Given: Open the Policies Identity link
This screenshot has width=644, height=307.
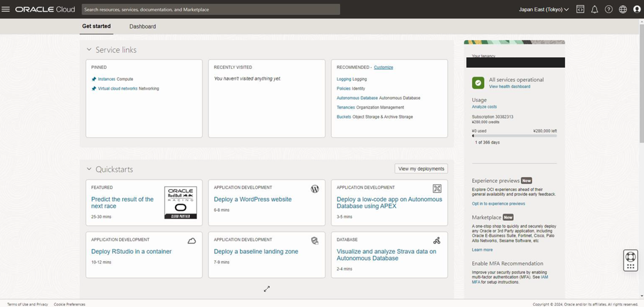Looking at the screenshot, I should pyautogui.click(x=344, y=89).
